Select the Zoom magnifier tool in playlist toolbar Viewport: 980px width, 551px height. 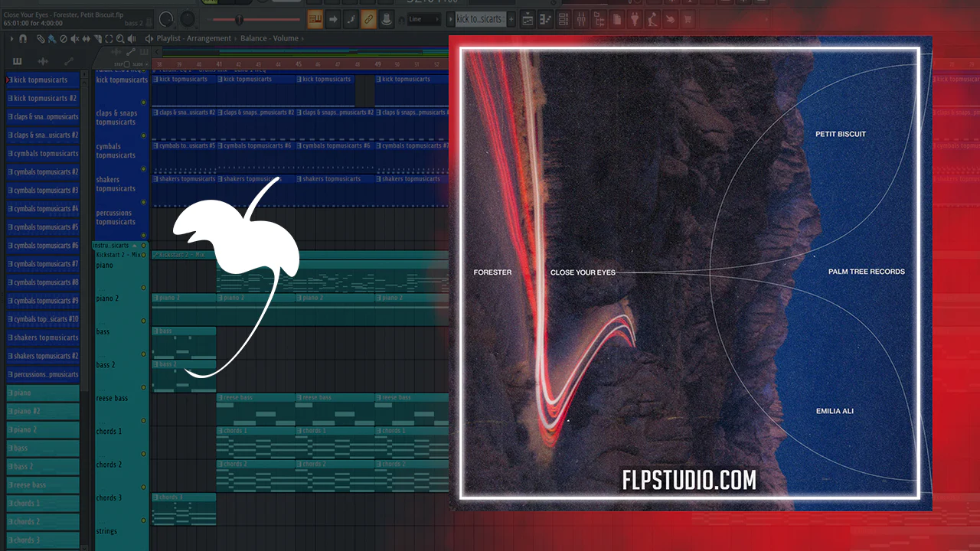click(121, 38)
